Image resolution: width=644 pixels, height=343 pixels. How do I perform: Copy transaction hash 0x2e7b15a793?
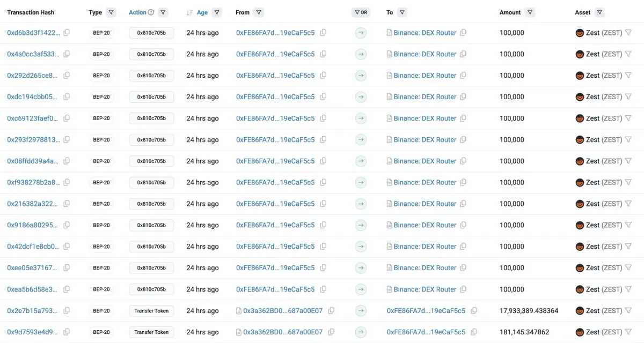[x=67, y=311]
